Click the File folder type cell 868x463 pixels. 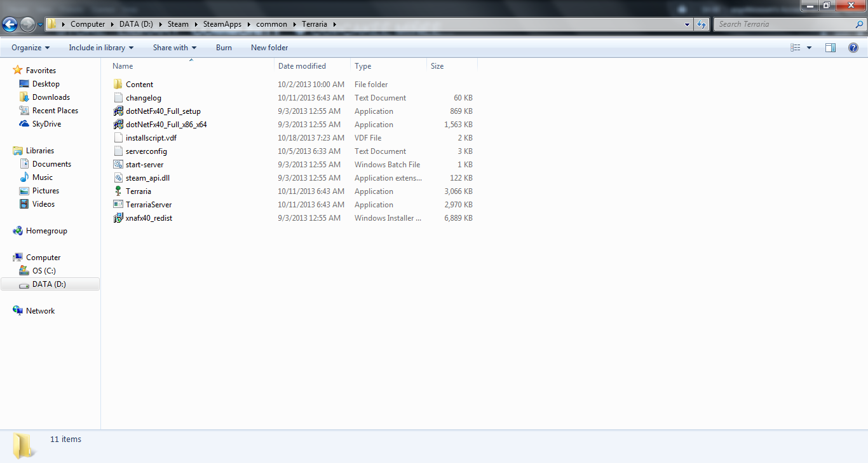pos(371,85)
